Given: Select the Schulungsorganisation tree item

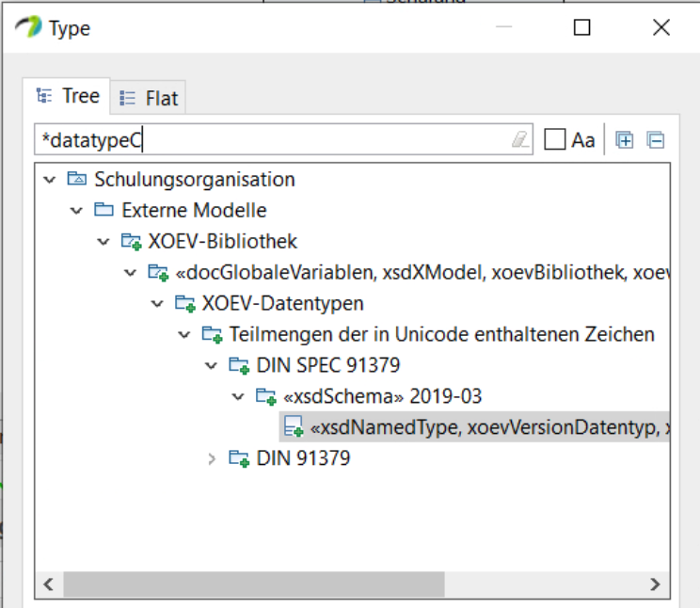Looking at the screenshot, I should click(x=195, y=180).
